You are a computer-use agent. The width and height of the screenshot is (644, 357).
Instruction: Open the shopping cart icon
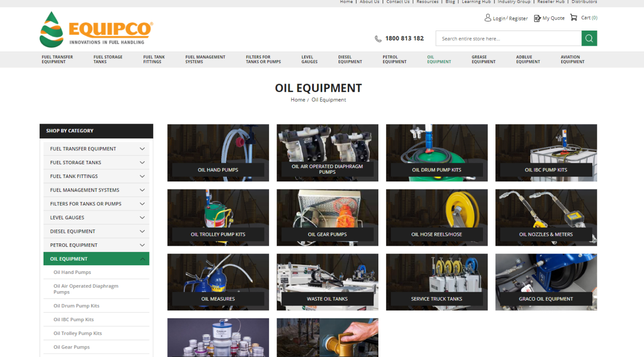click(574, 18)
